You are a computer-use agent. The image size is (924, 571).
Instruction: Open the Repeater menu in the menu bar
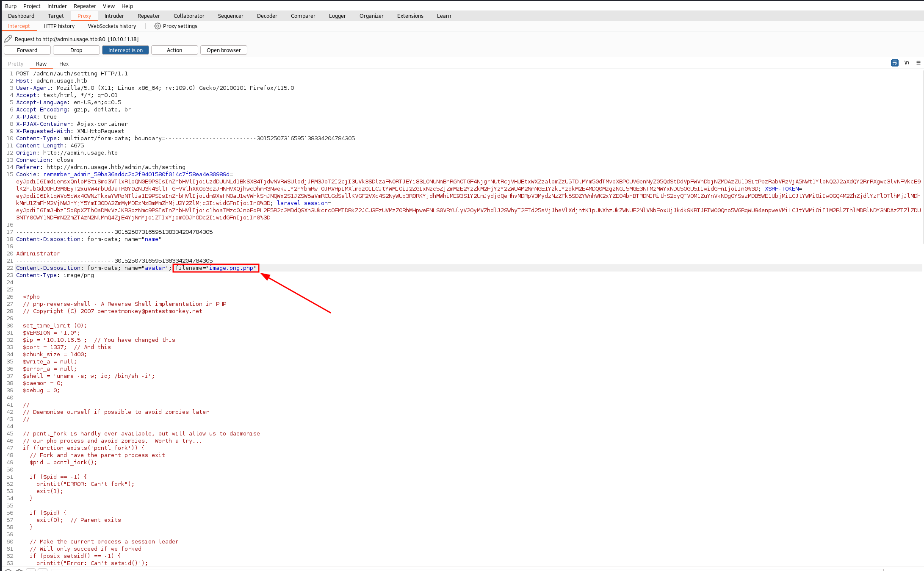pyautogui.click(x=85, y=6)
